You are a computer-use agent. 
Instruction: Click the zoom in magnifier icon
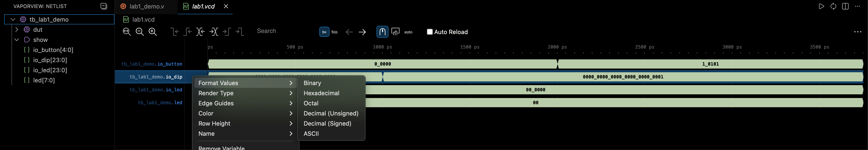click(153, 32)
